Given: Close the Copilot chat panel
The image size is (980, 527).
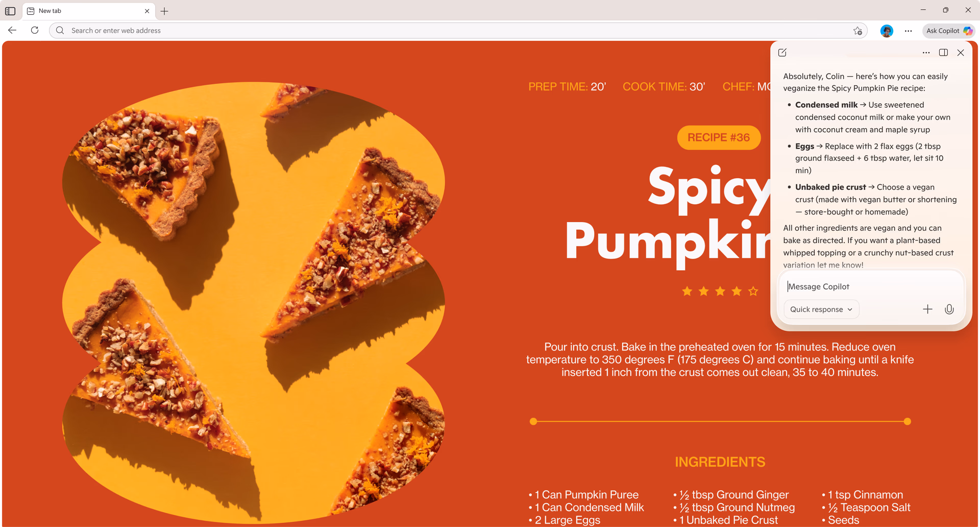Looking at the screenshot, I should [x=961, y=53].
